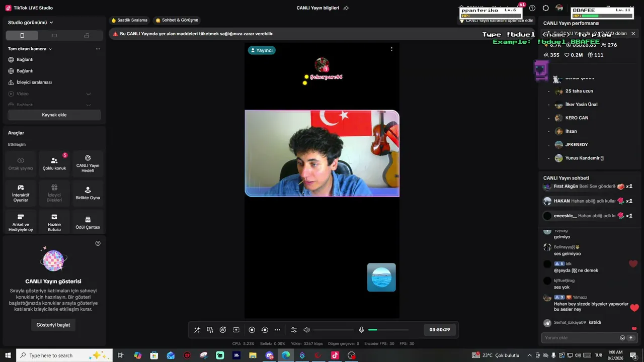Click Gösteriyi başlat button
The width and height of the screenshot is (644, 362).
[x=53, y=325]
